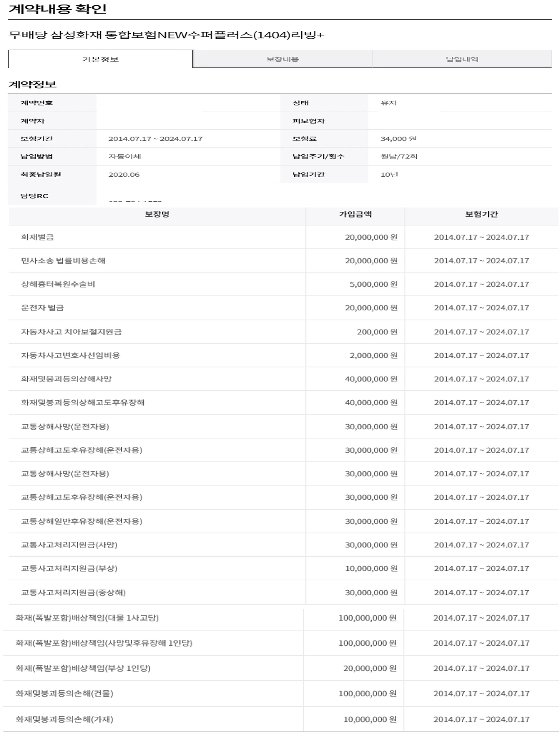Click the 계약내용 확인 page heading
This screenshot has width=560, height=738.
(x=57, y=9)
